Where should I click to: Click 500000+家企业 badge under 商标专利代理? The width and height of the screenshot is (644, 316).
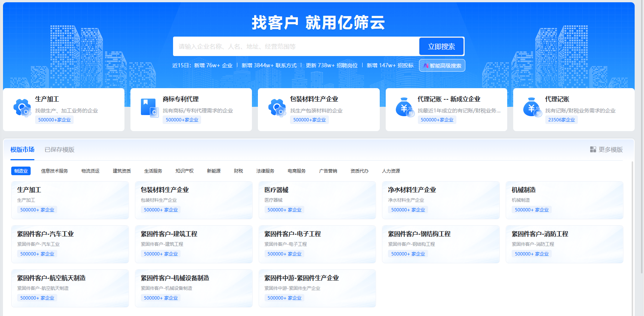click(182, 120)
